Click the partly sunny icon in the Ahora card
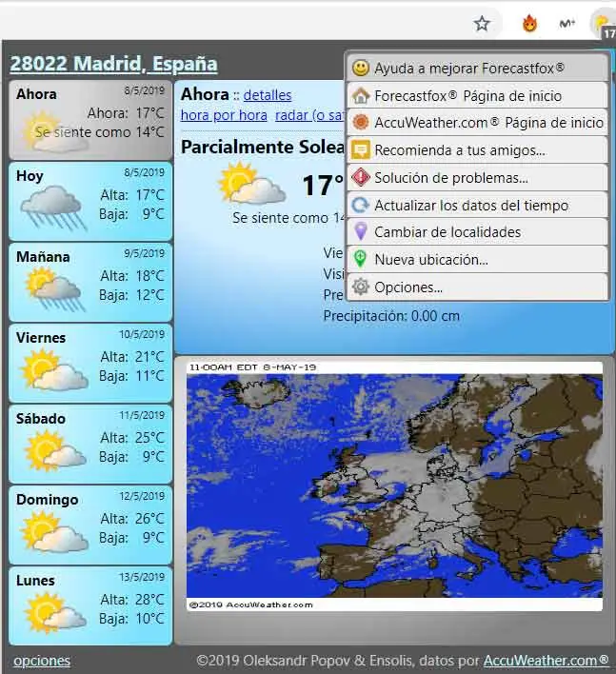 coord(55,132)
